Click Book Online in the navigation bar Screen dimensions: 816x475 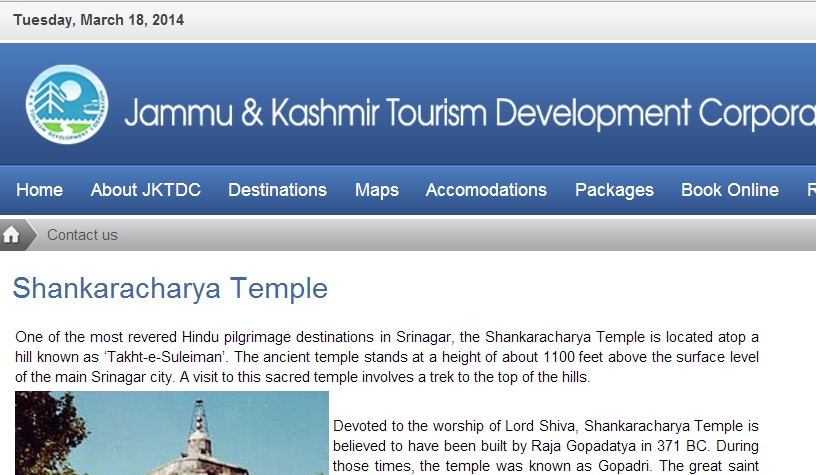coord(729,190)
